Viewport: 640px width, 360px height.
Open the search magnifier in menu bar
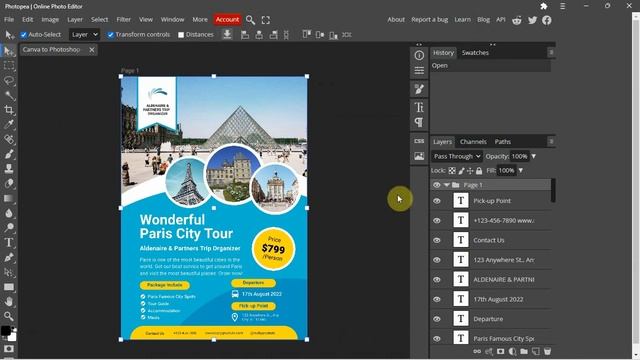(x=251, y=20)
